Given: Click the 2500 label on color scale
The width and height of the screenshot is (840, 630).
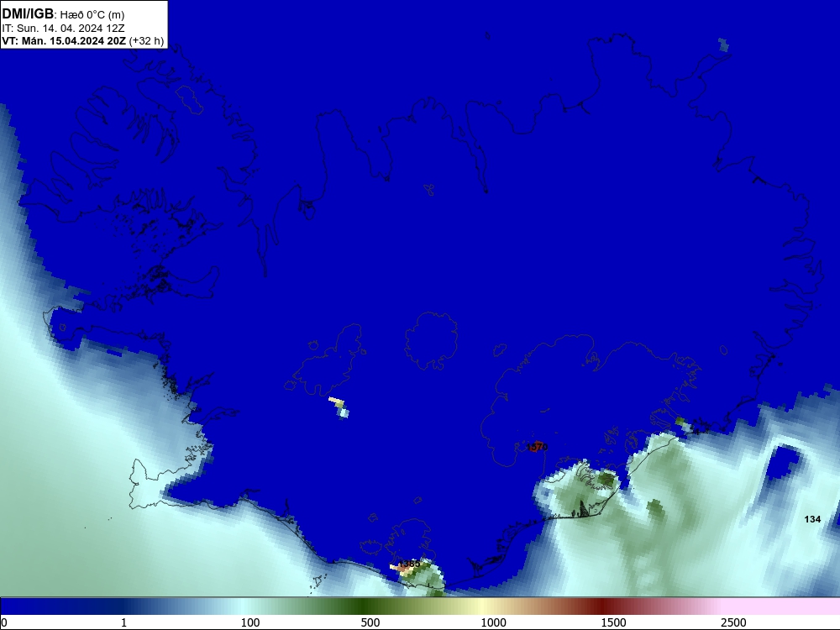Looking at the screenshot, I should pyautogui.click(x=733, y=622).
